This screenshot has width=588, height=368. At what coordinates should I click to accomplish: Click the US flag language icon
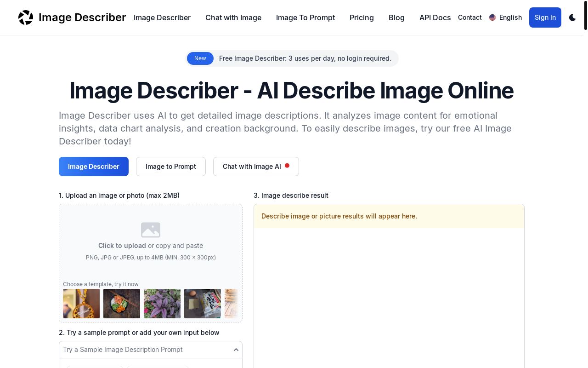(x=492, y=17)
